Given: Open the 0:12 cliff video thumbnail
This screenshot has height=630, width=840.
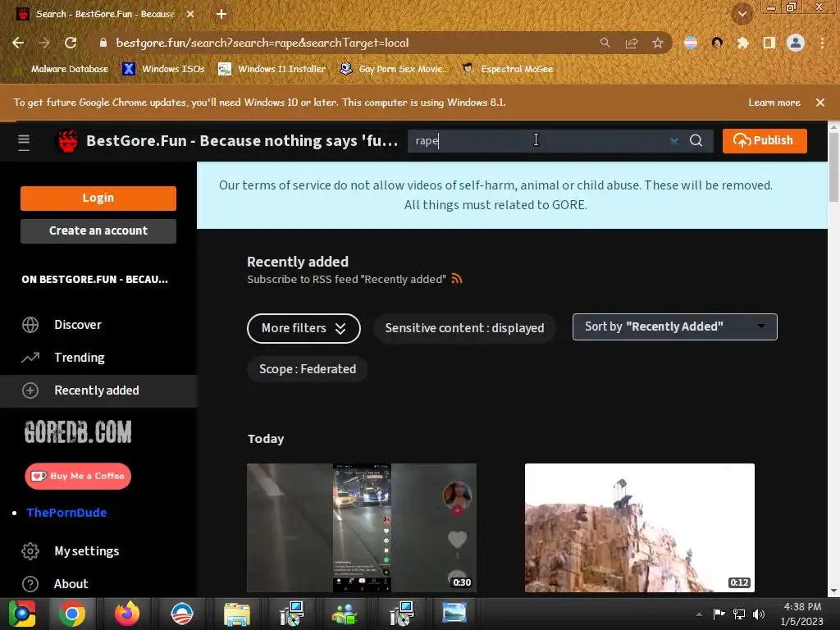Looking at the screenshot, I should 640,527.
